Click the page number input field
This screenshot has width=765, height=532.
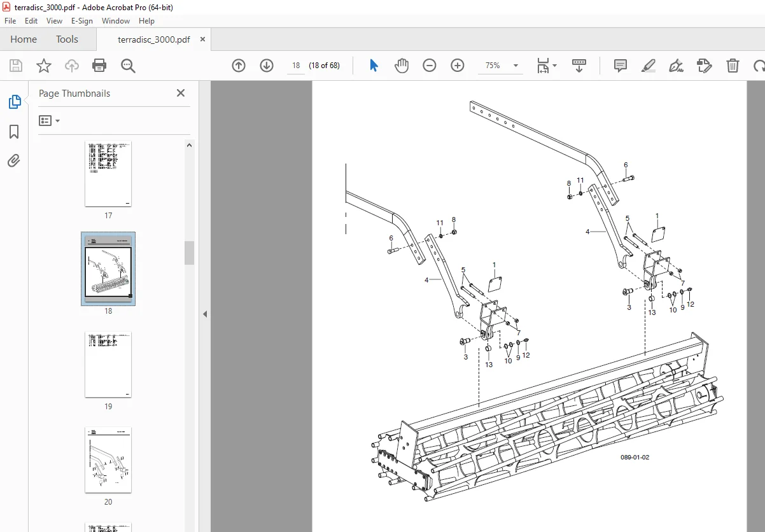click(x=295, y=66)
